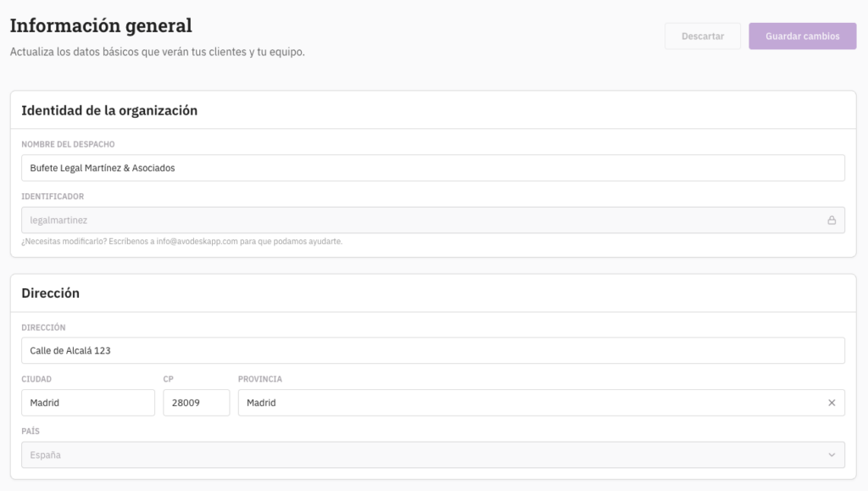This screenshot has height=491, width=868.
Task: Click the bold Dirección section title
Action: pos(50,293)
